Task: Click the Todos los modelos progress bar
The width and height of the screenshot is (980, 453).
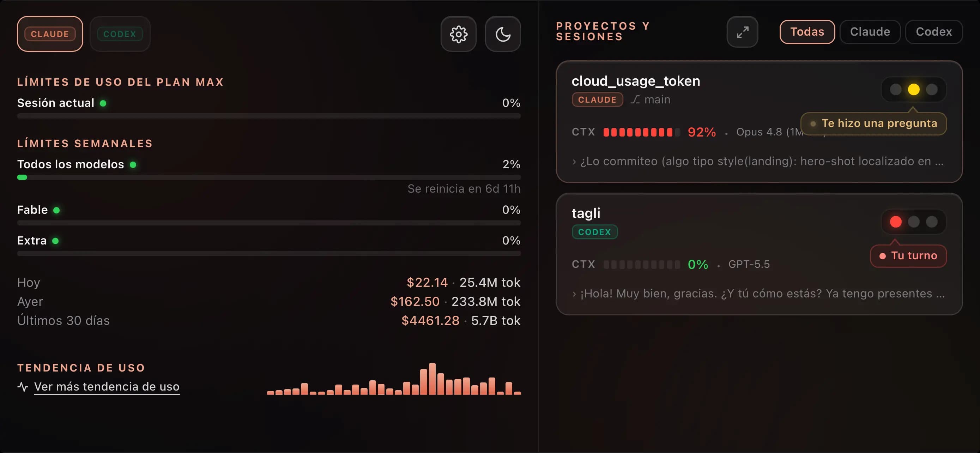Action: tap(268, 177)
